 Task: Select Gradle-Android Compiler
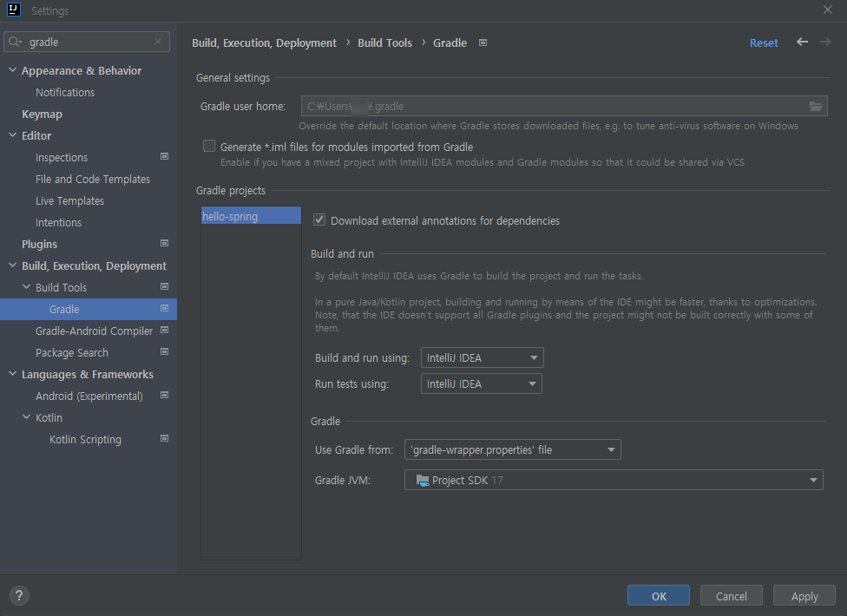(x=94, y=331)
